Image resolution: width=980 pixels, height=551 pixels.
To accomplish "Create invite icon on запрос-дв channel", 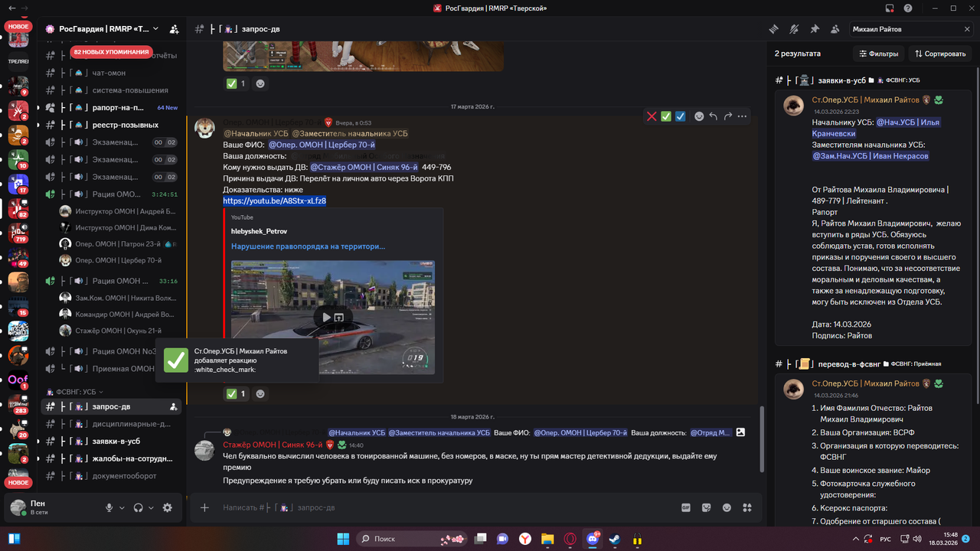I will (174, 407).
